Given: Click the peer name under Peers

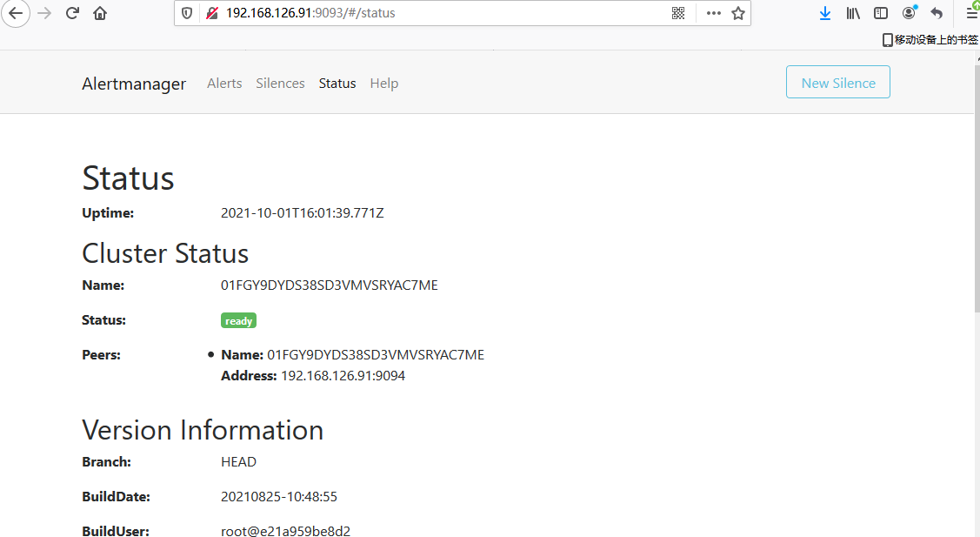Looking at the screenshot, I should (376, 355).
